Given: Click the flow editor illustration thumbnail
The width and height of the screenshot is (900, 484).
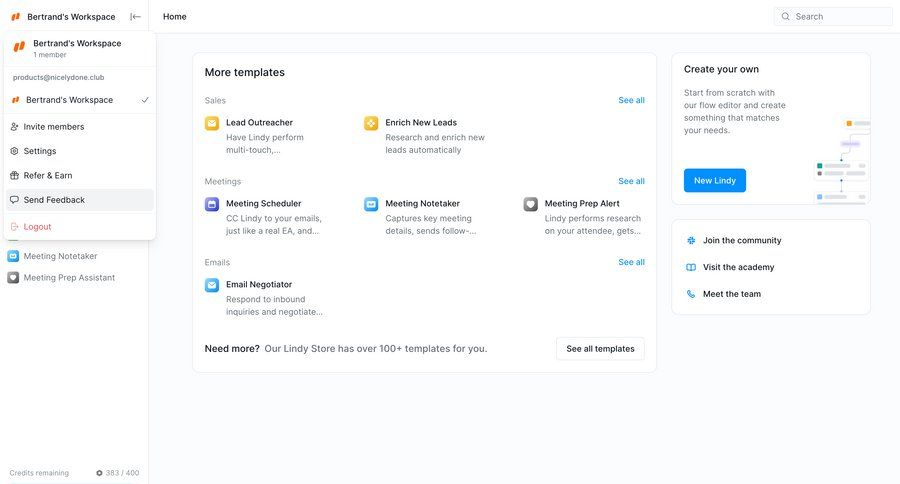Looking at the screenshot, I should click(x=842, y=161).
